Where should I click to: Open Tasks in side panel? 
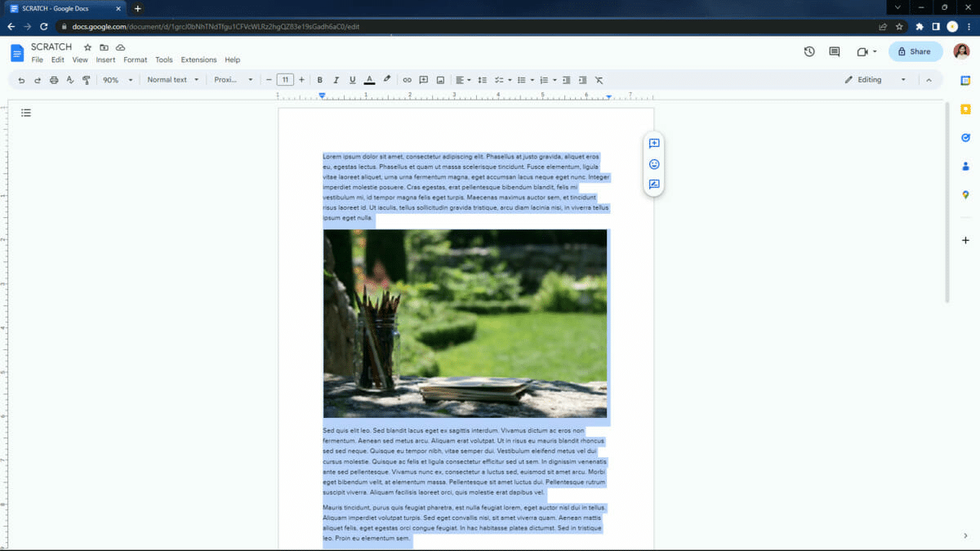point(965,138)
